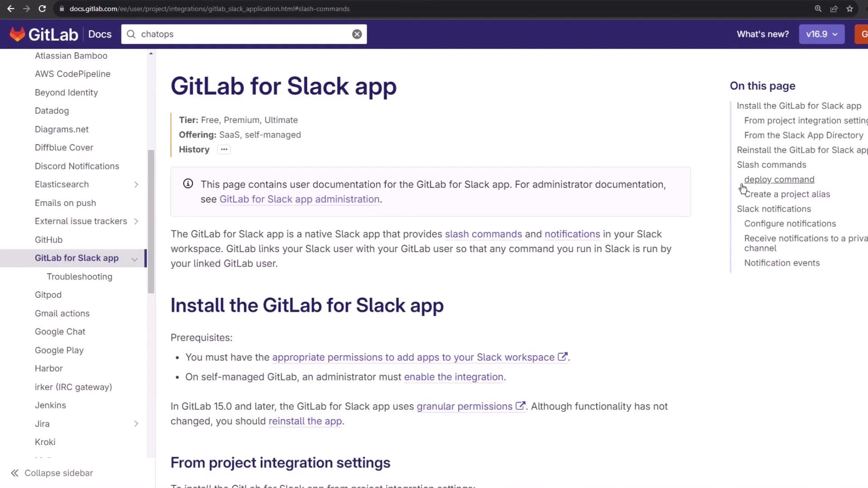Expand the Jira sidebar section
The width and height of the screenshot is (868, 488).
[x=136, y=424]
